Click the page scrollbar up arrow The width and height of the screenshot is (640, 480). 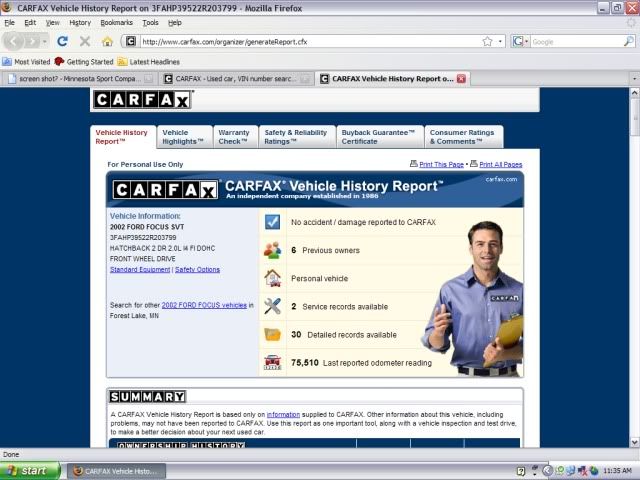tap(635, 93)
